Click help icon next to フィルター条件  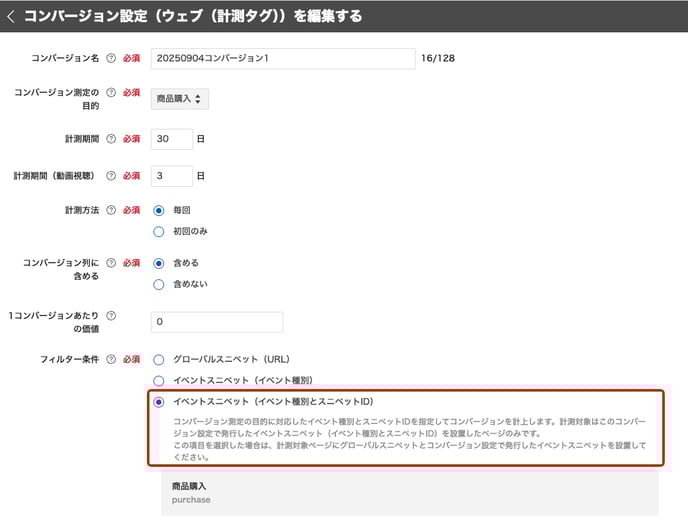click(x=111, y=359)
